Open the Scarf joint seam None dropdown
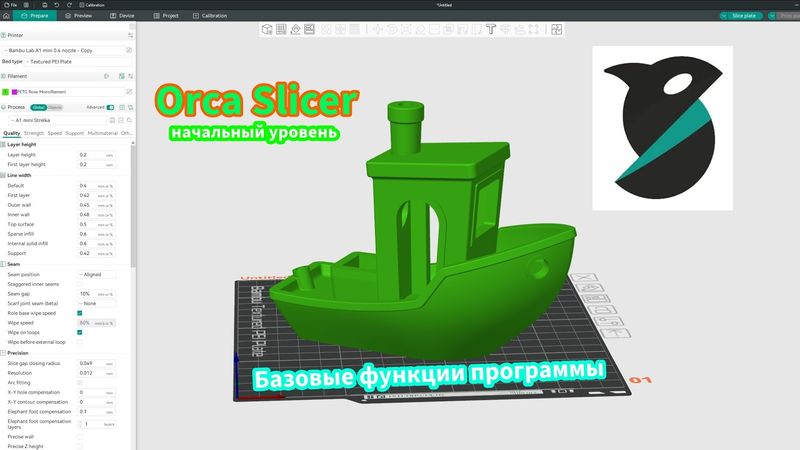 click(96, 304)
